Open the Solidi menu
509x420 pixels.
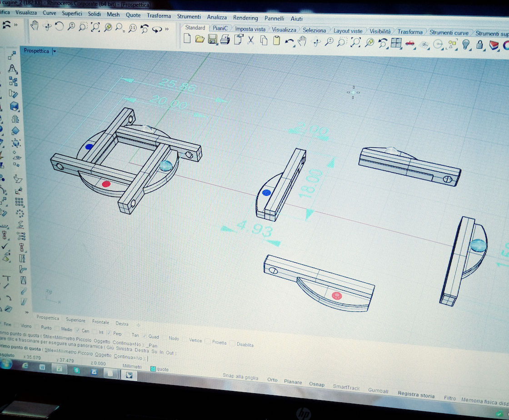click(95, 14)
